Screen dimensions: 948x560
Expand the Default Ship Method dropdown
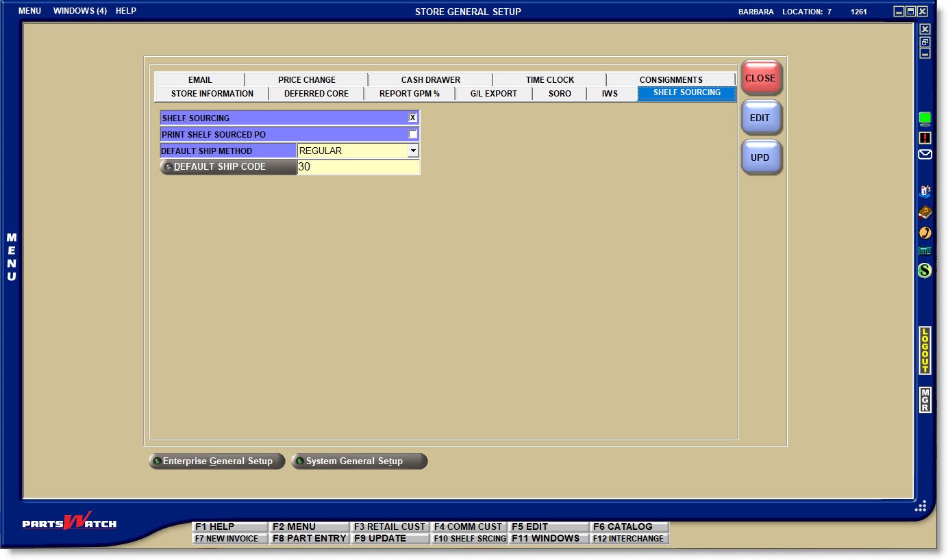412,151
